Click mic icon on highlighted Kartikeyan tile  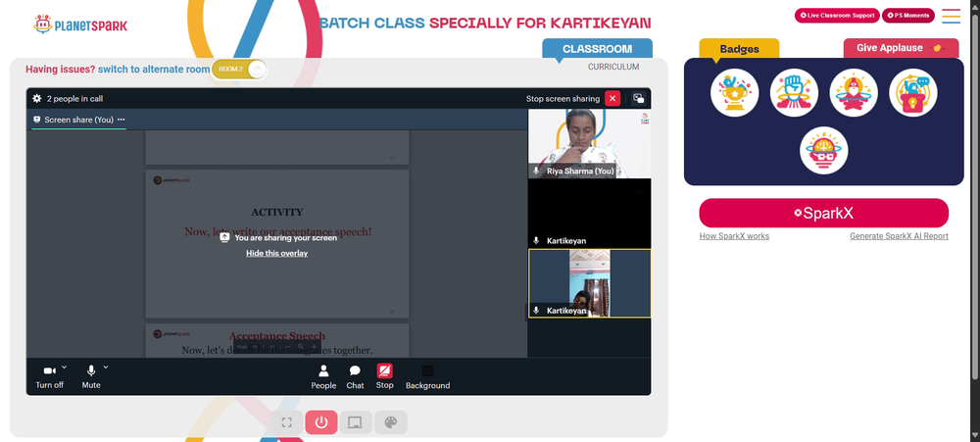click(x=536, y=310)
